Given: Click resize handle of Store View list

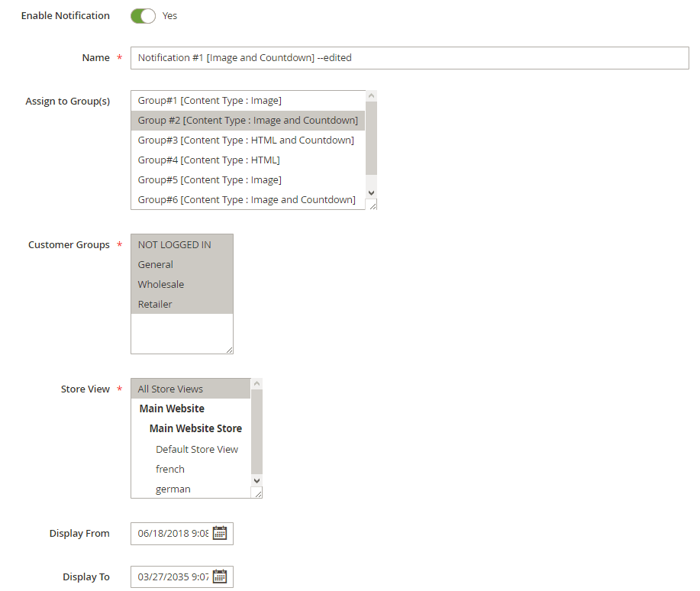Looking at the screenshot, I should click(257, 493).
